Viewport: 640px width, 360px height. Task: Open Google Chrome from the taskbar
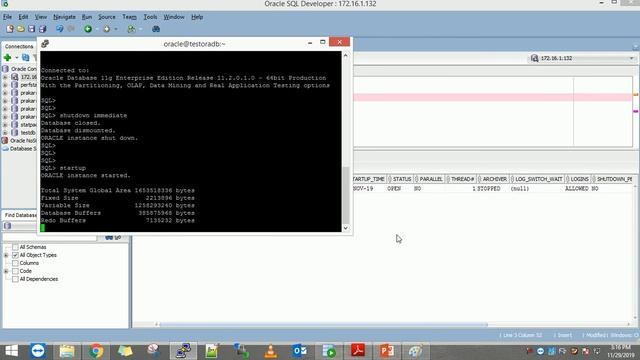coord(96,351)
